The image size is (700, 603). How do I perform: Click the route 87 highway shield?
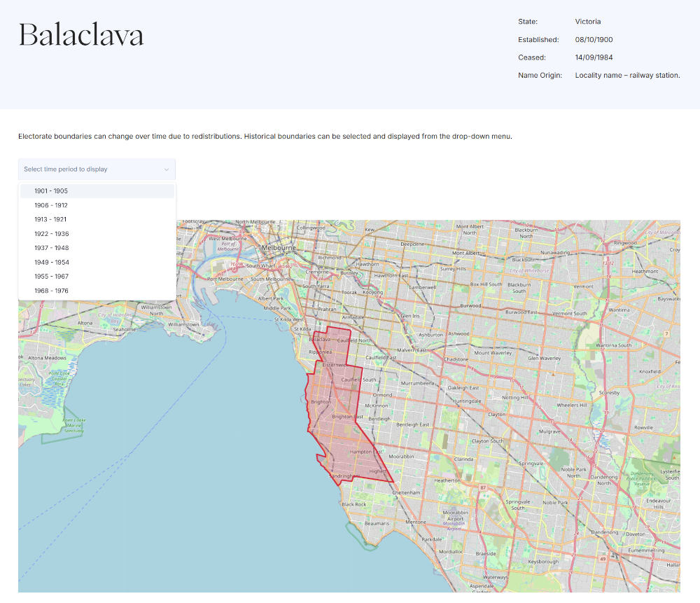click(483, 487)
